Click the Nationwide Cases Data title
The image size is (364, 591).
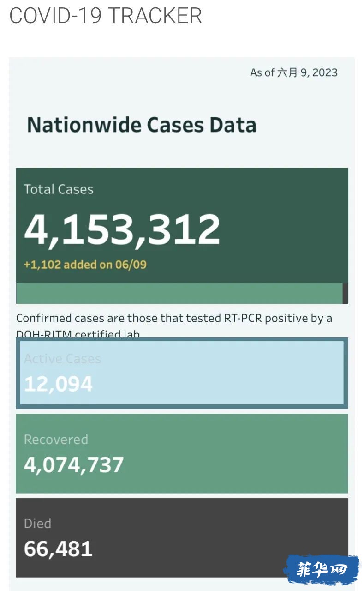pos(142,125)
